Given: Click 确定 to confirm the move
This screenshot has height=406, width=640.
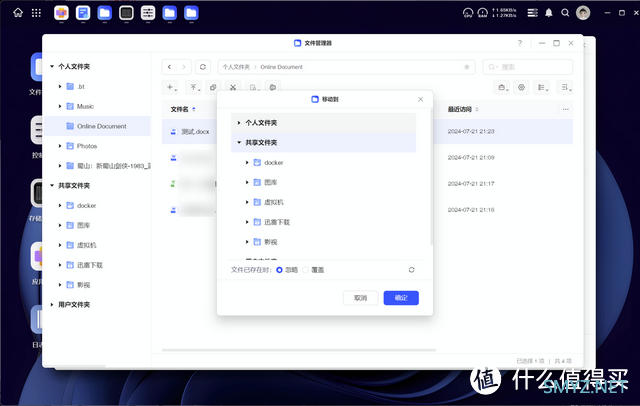Looking at the screenshot, I should (x=401, y=298).
